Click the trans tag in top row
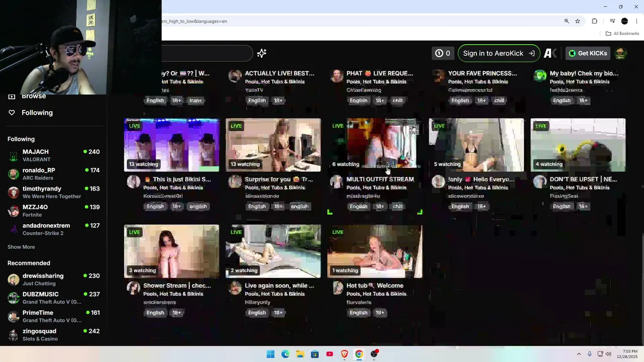 tap(196, 101)
